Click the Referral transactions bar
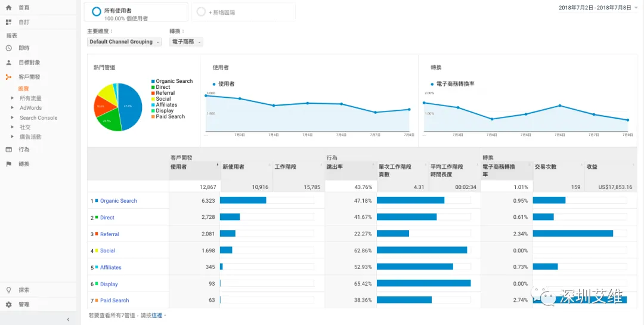Image resolution: width=644 pixels, height=325 pixels. point(573,233)
